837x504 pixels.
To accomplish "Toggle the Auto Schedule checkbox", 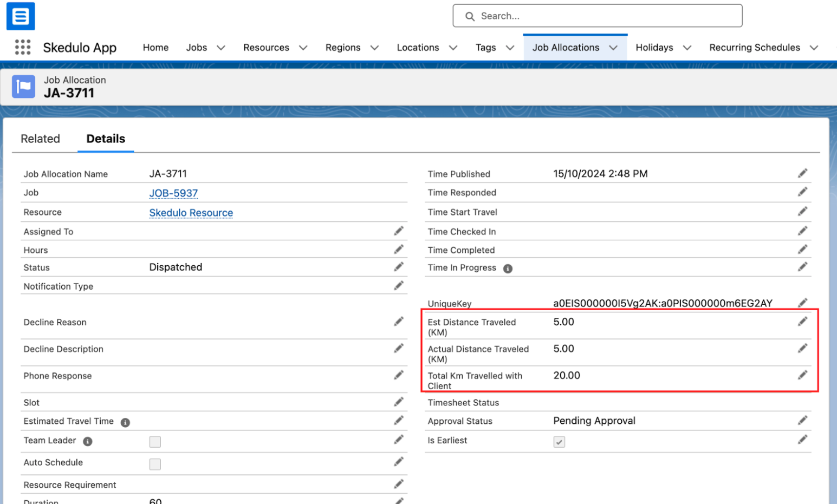I will coord(155,464).
